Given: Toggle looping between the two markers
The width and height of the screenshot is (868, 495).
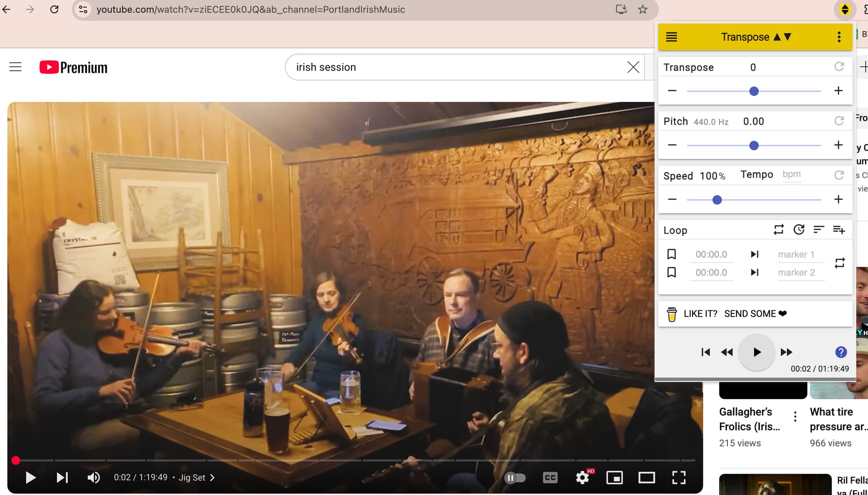Looking at the screenshot, I should point(840,263).
